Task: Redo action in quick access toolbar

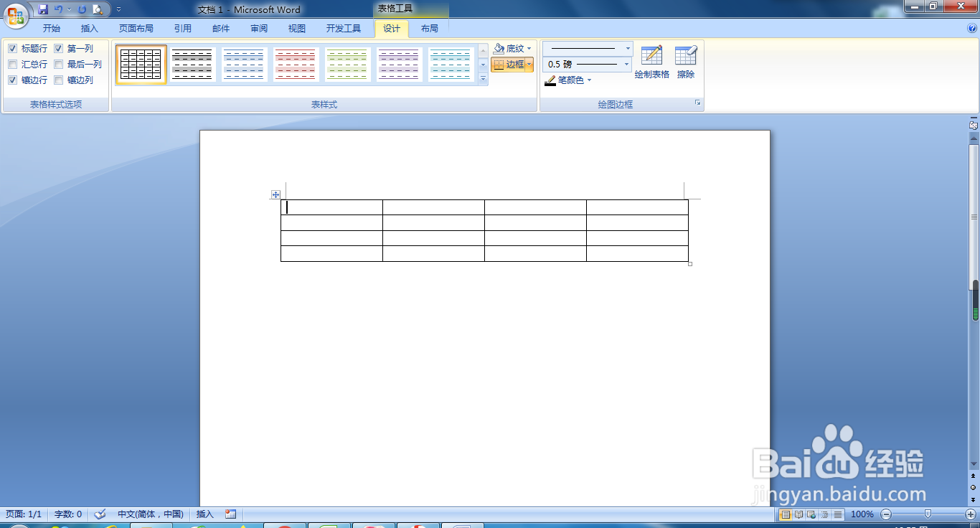Action: [82, 9]
